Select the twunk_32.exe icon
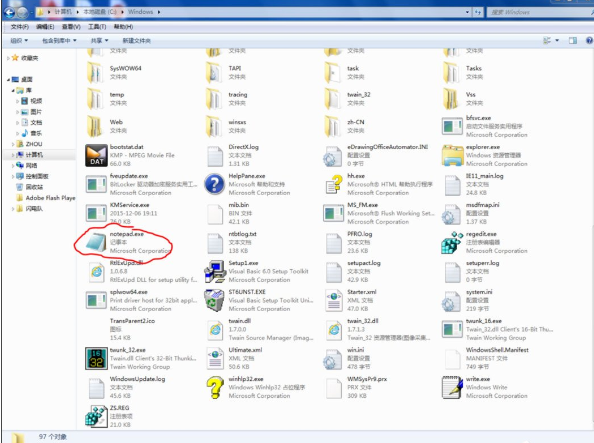Image resolution: width=594 pixels, height=443 pixels. point(96,358)
